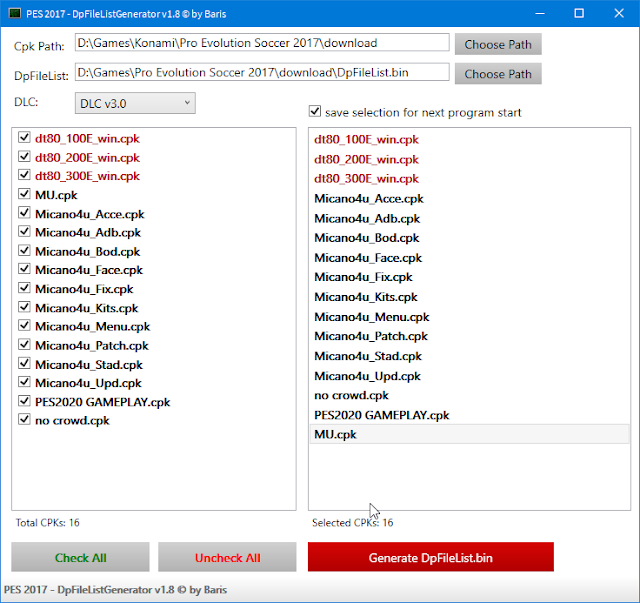Viewport: 640px width, 603px height.
Task: Click status bar DpFileListGenerator credit text
Action: [x=115, y=590]
